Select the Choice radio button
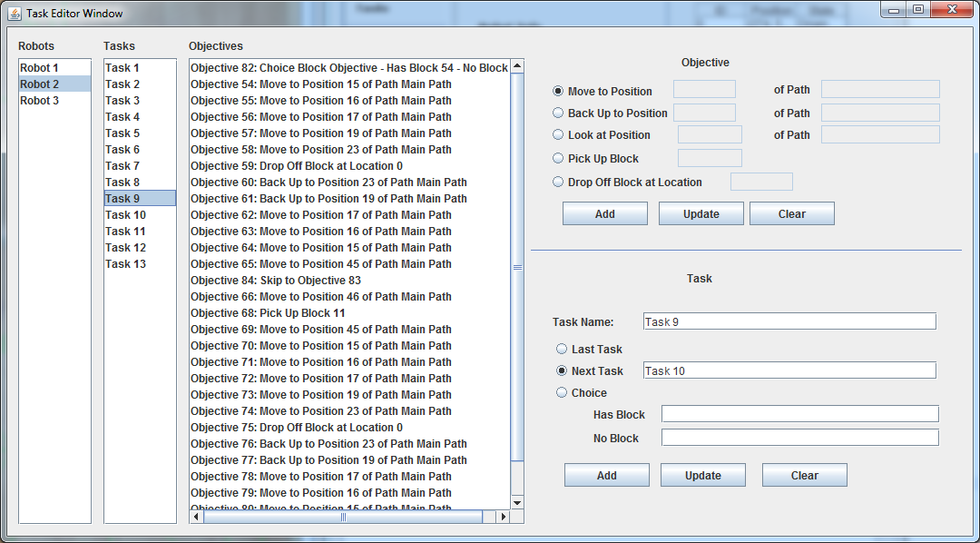980x543 pixels. (562, 392)
